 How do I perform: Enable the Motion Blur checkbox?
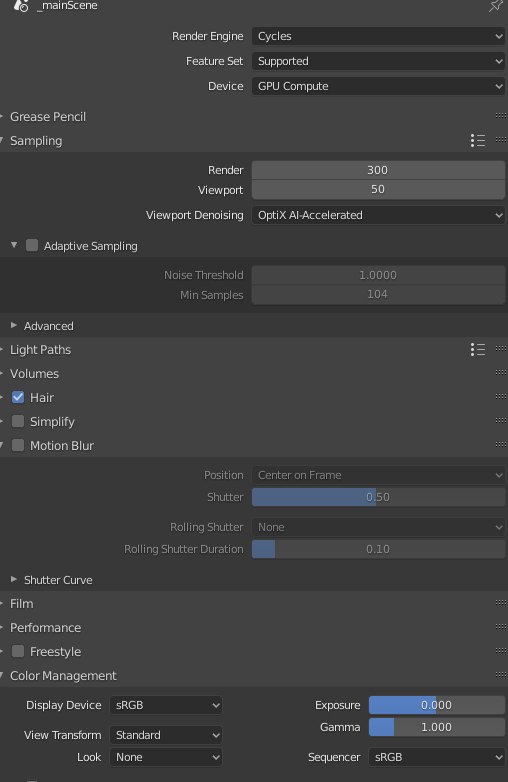18,445
